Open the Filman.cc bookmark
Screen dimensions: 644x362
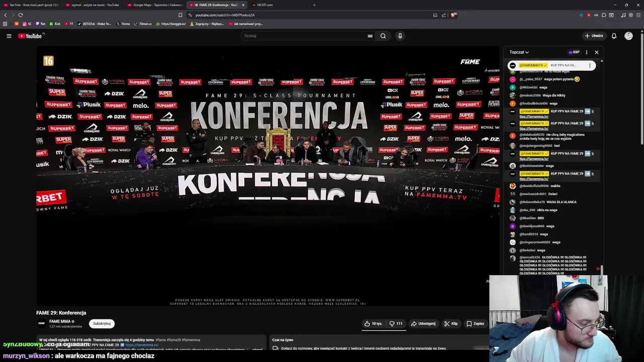click(143, 24)
